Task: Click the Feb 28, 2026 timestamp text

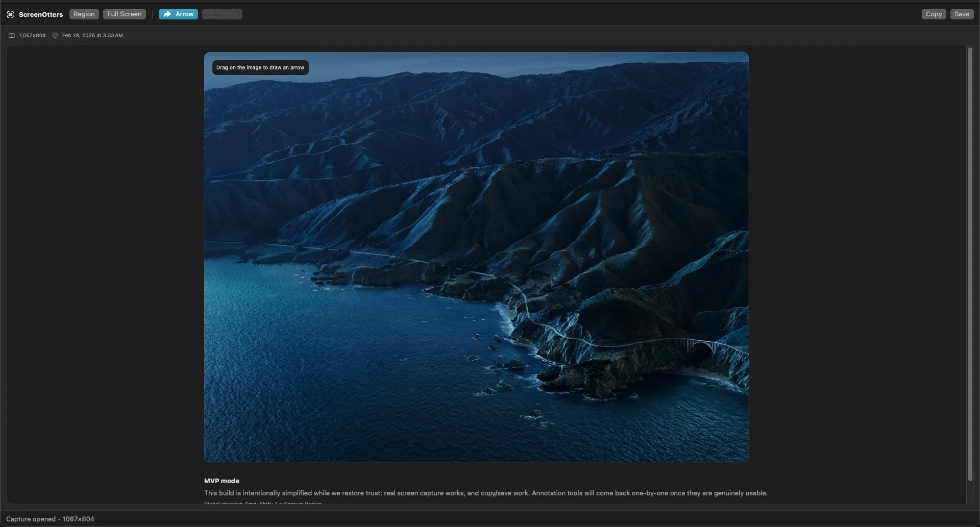Action: pyautogui.click(x=92, y=35)
